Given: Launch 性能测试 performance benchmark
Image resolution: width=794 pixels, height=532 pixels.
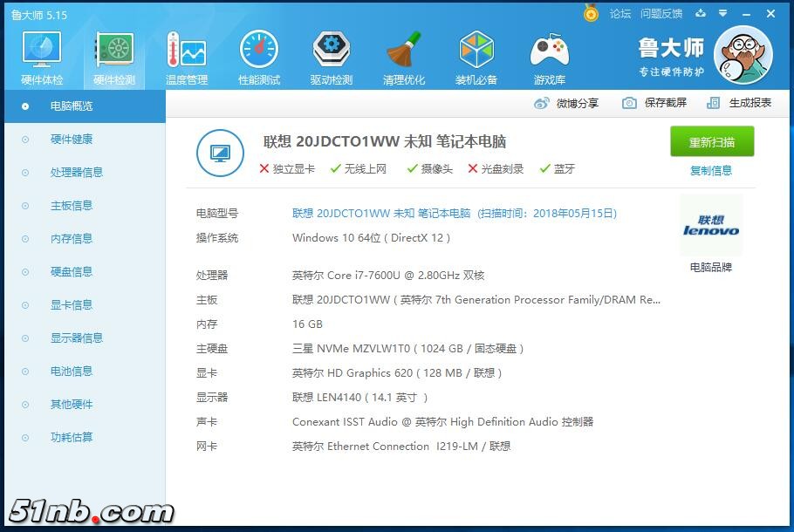Looking at the screenshot, I should pos(258,55).
